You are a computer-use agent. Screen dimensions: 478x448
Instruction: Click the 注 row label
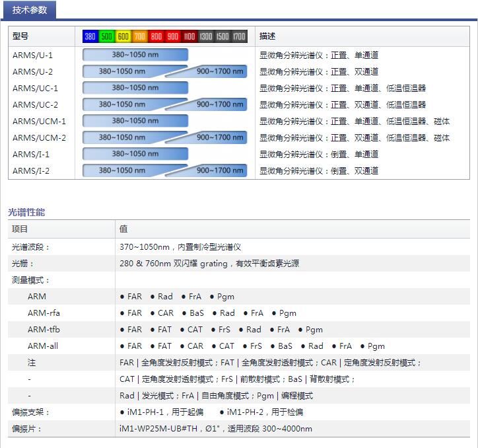click(32, 362)
